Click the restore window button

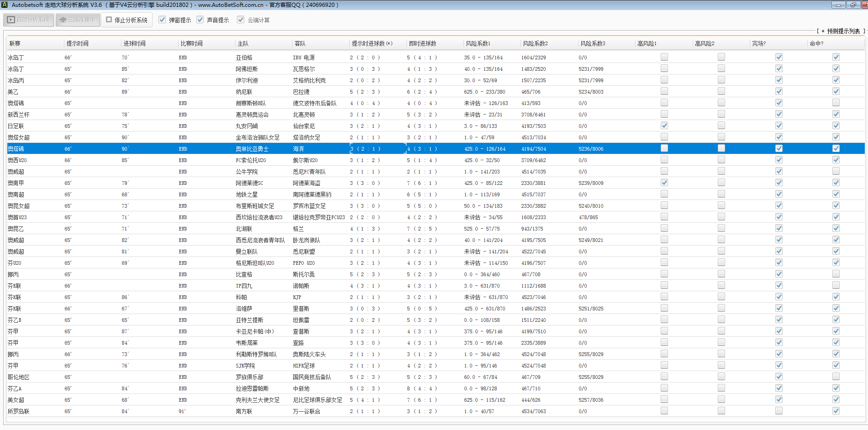tap(852, 5)
